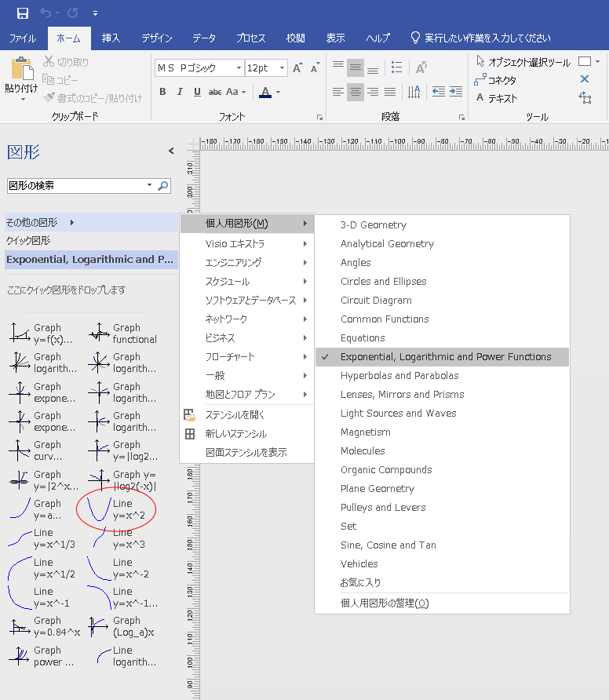Switch to the 表示 tab
This screenshot has width=609, height=700.
(335, 38)
